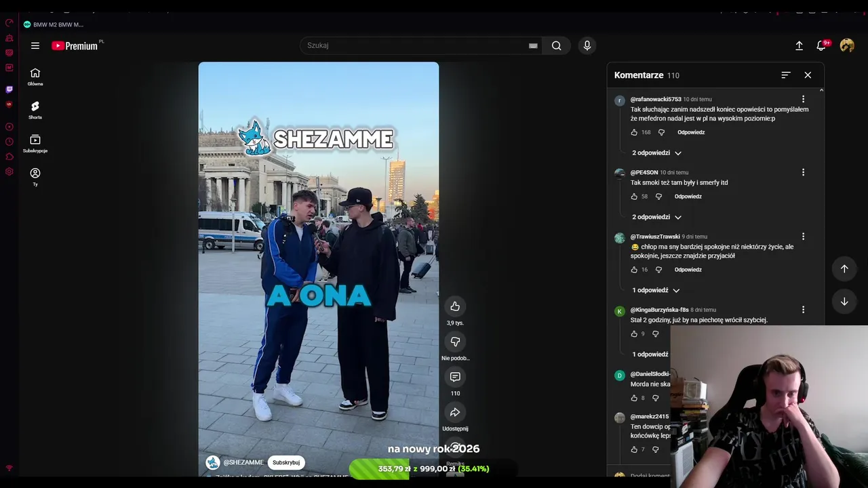The width and height of the screenshot is (868, 488).
Task: Open Główna home in the mini sidebar
Action: pyautogui.click(x=35, y=77)
